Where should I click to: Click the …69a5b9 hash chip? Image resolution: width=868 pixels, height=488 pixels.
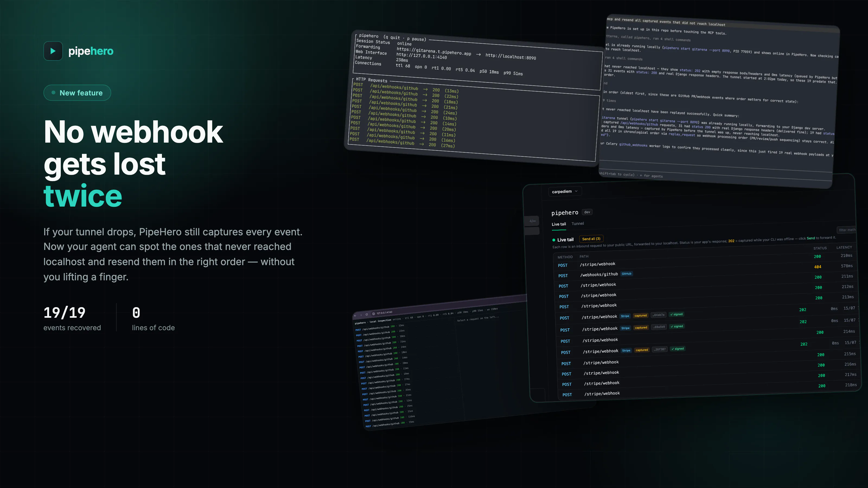(x=659, y=327)
